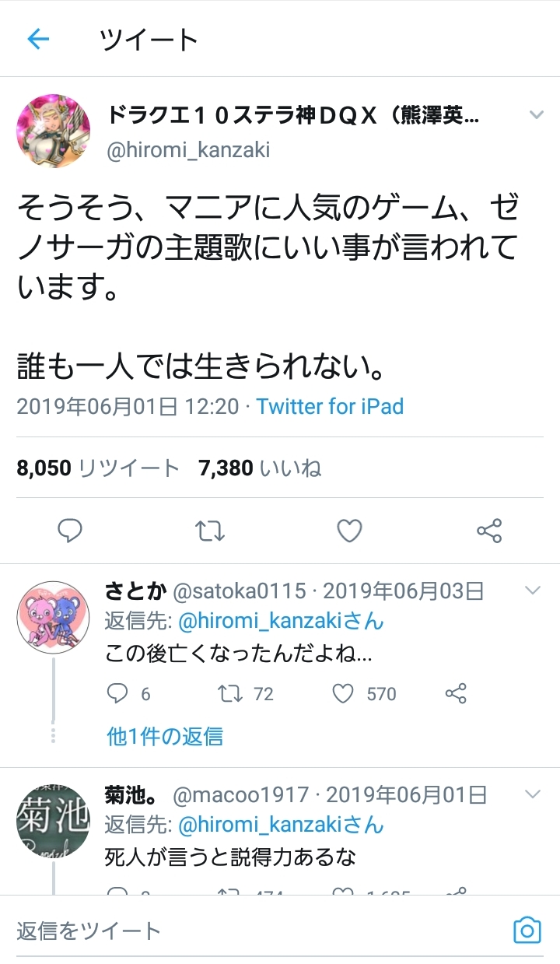Like さとか's reply with 570 likes
This screenshot has width=560, height=964.
coord(343,693)
